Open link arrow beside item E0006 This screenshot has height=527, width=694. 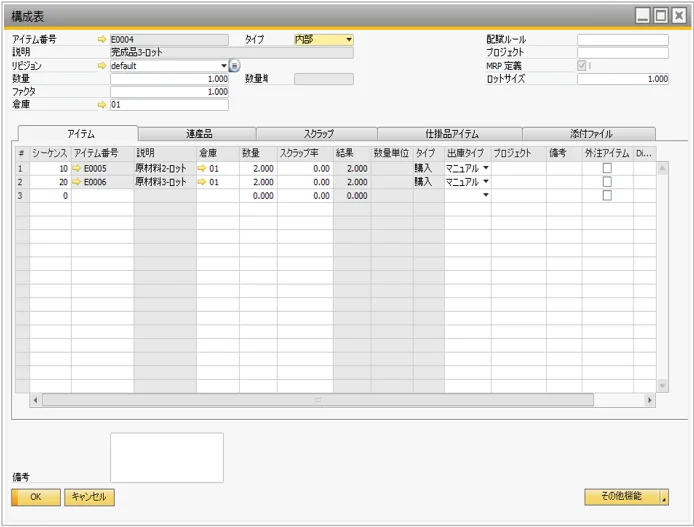(77, 182)
